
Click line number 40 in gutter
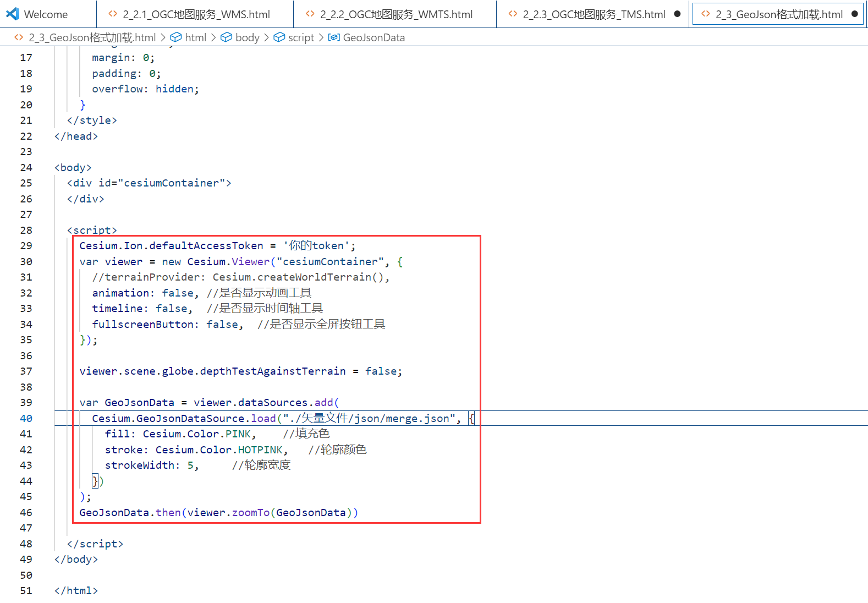tap(26, 419)
